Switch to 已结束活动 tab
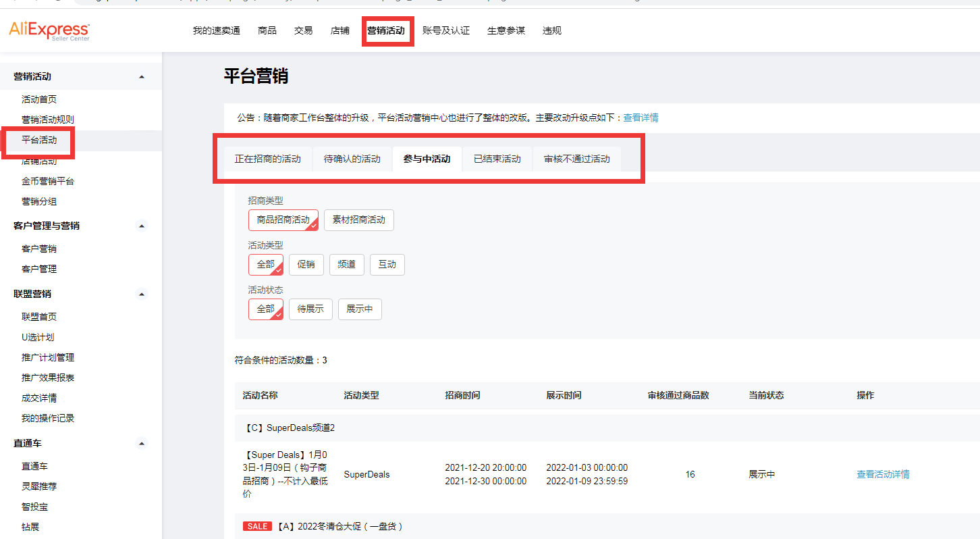Image resolution: width=980 pixels, height=539 pixels. (x=497, y=159)
